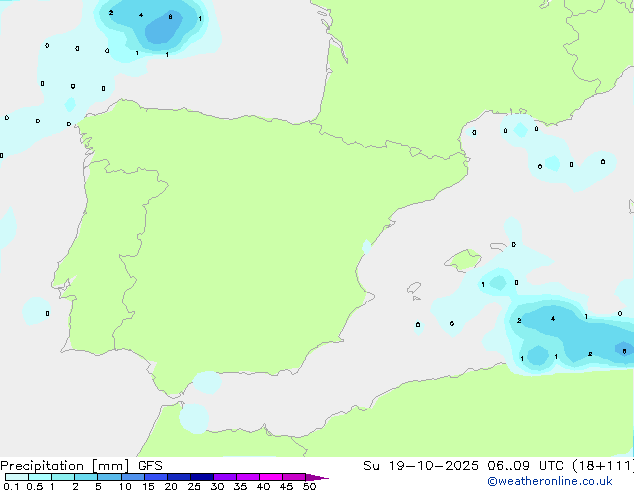This screenshot has width=634, height=490.
Task: Select the 5 mm legend swatch
Action: point(109,477)
